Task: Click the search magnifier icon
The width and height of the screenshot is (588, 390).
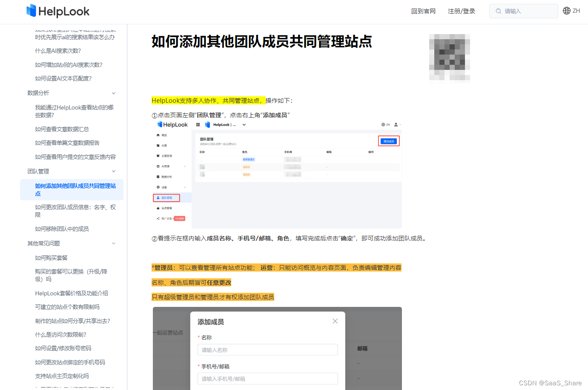Action: 498,11
